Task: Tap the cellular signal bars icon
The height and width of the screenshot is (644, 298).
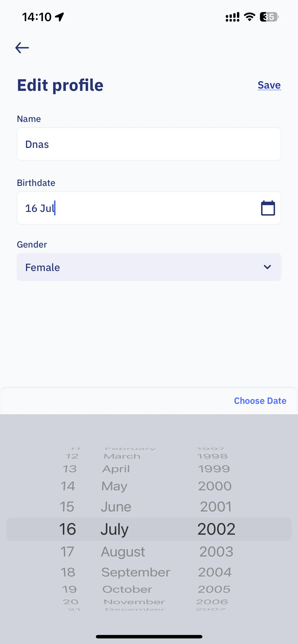Action: click(233, 17)
